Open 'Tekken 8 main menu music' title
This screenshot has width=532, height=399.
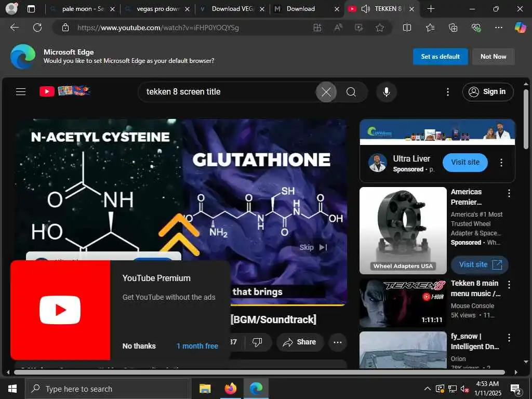475,288
